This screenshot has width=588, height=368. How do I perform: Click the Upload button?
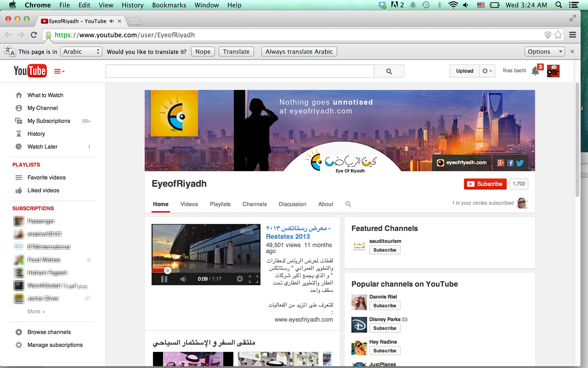point(465,71)
